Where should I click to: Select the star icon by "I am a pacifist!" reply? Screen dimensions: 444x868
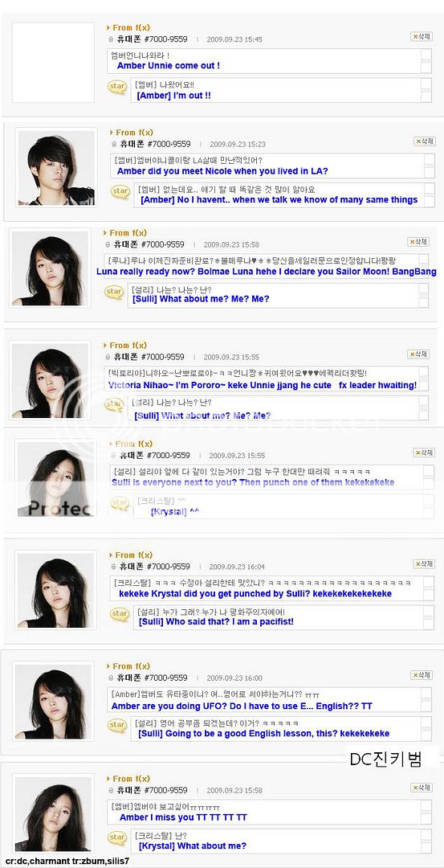[x=119, y=614]
